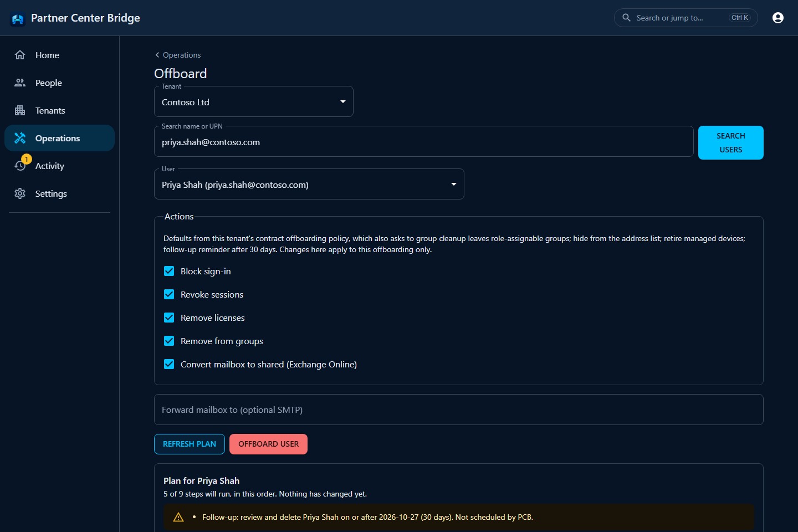798x532 pixels.
Task: Click the Tenants building icon
Action: [20, 110]
